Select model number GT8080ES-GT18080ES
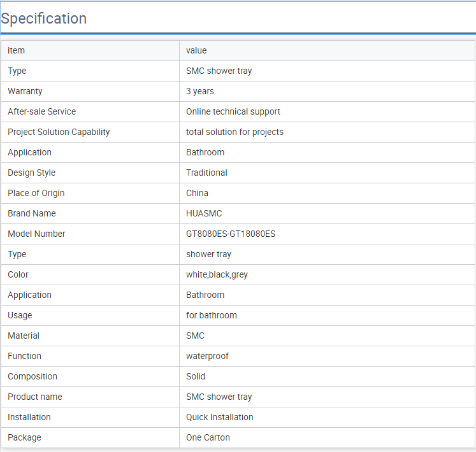 tap(231, 234)
